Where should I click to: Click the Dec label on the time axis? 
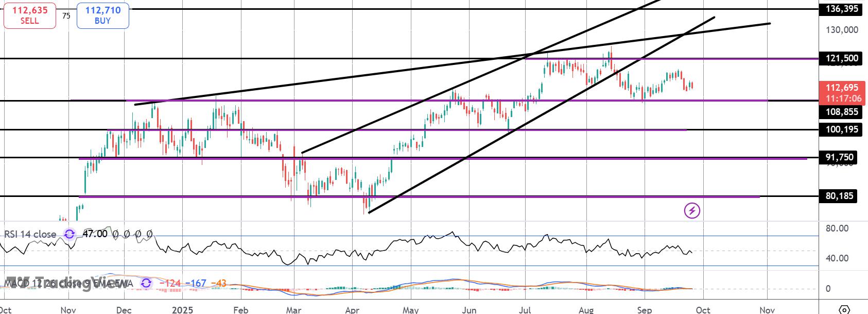coord(125,310)
